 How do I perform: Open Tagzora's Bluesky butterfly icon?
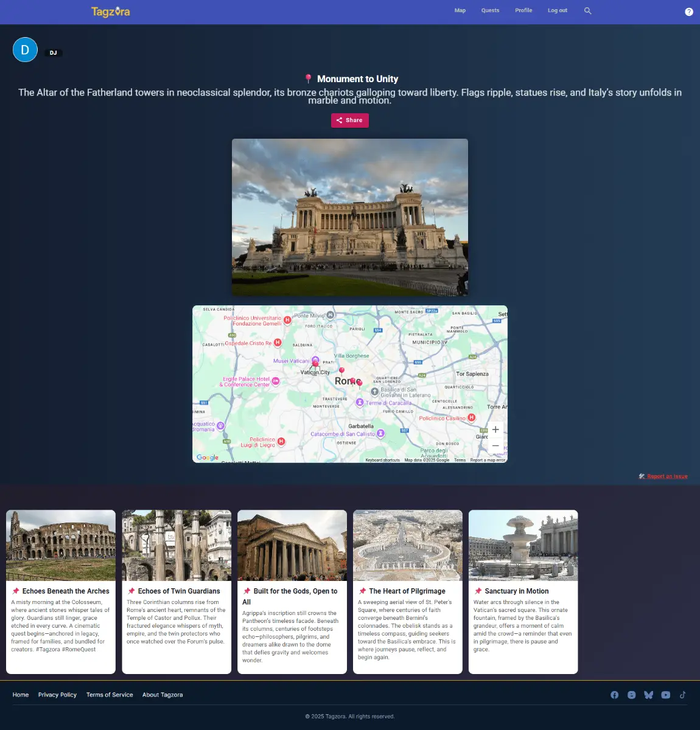pyautogui.click(x=648, y=695)
